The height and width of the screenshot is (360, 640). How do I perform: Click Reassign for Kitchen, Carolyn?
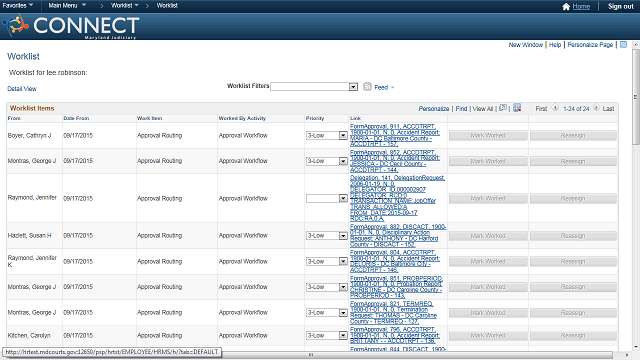(x=573, y=336)
